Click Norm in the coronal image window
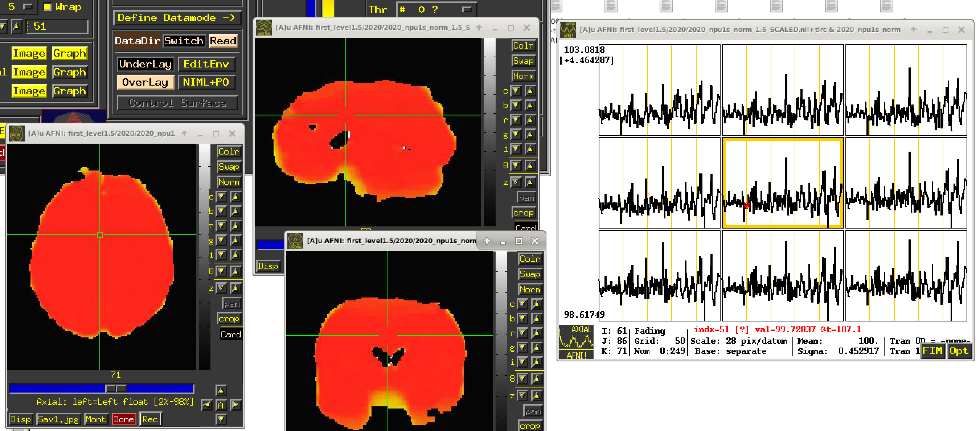980x431 pixels. 530,290
